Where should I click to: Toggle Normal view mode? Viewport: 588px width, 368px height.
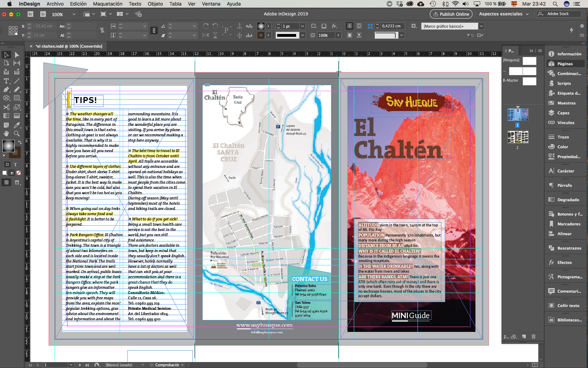click(x=7, y=182)
